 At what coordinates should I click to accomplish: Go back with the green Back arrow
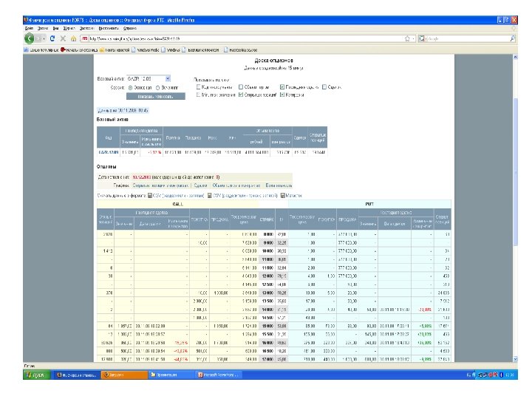click(x=29, y=38)
